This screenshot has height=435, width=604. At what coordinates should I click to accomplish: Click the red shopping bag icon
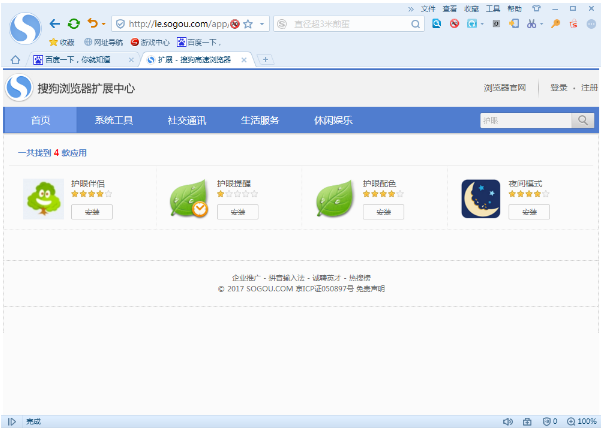click(574, 24)
